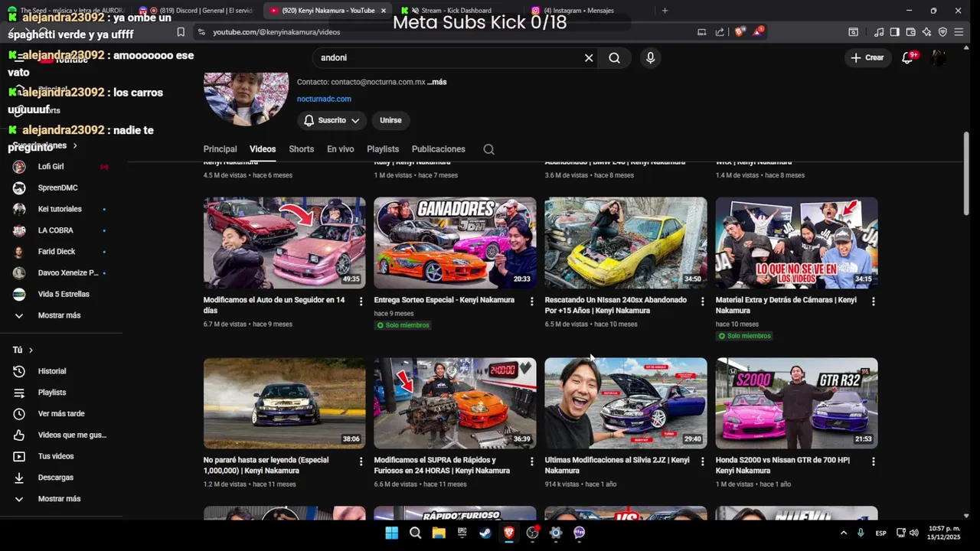Click the share page icon in address bar
This screenshot has width=980, height=551.
[720, 32]
